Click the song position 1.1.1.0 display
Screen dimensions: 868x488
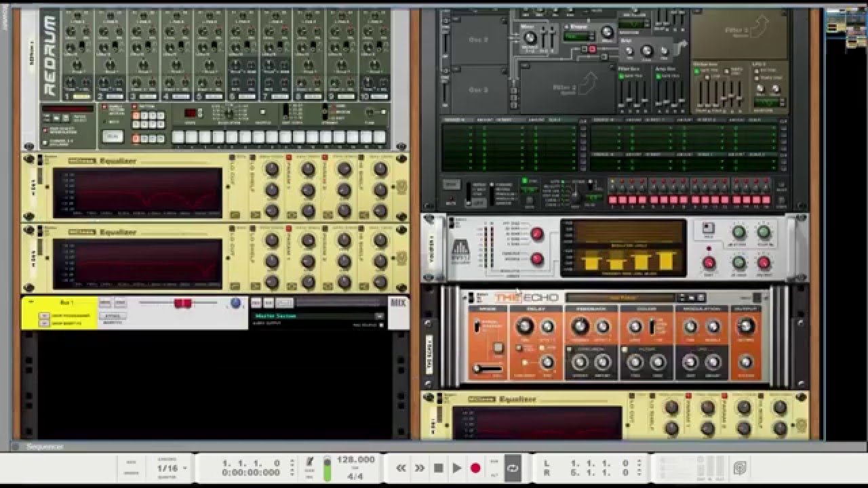[251, 463]
